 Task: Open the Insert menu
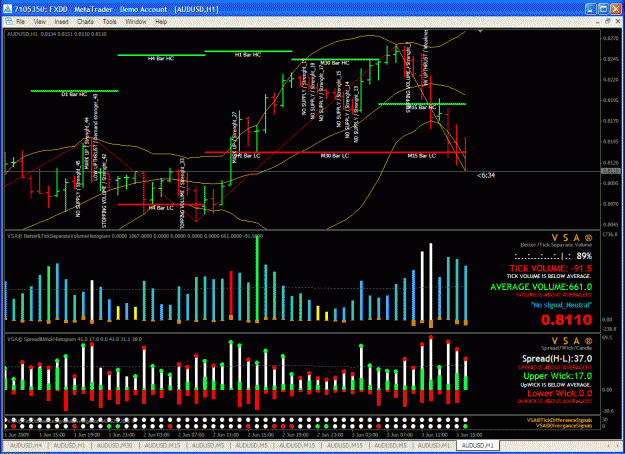click(x=61, y=22)
